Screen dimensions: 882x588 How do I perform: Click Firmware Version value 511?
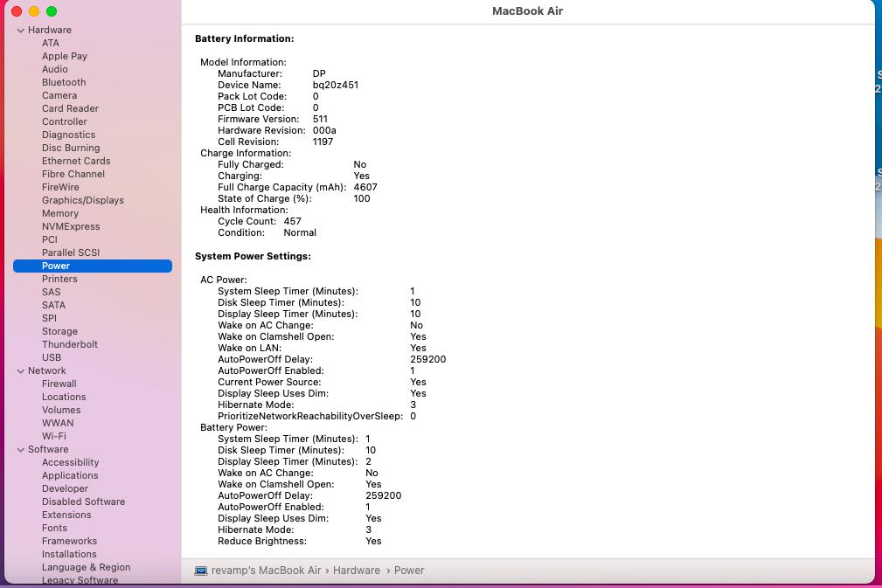tap(320, 119)
